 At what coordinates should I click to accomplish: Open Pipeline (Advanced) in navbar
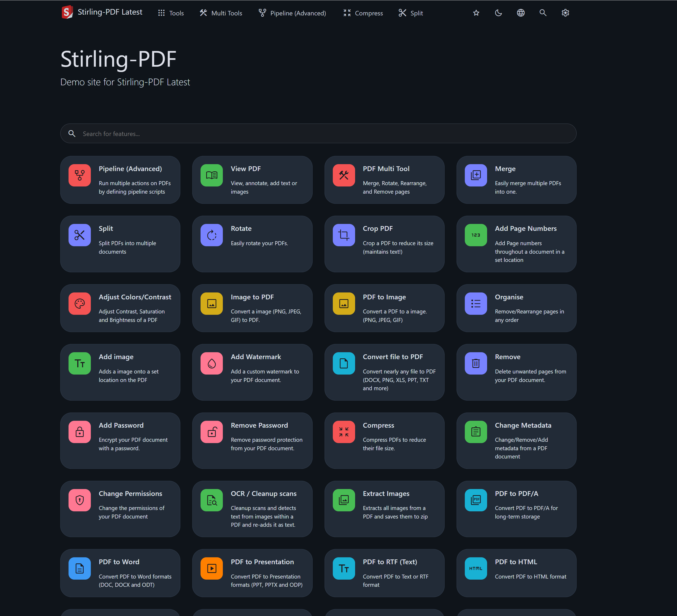(292, 13)
